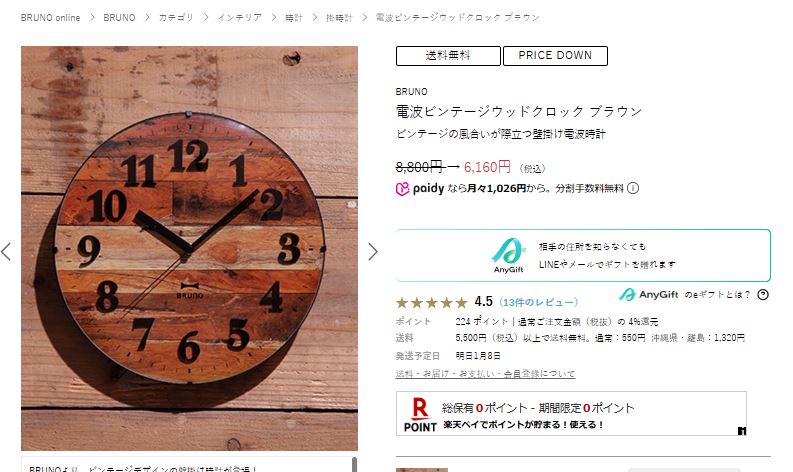Click the PRICE DOWN badge
The image size is (793, 472).
point(555,56)
